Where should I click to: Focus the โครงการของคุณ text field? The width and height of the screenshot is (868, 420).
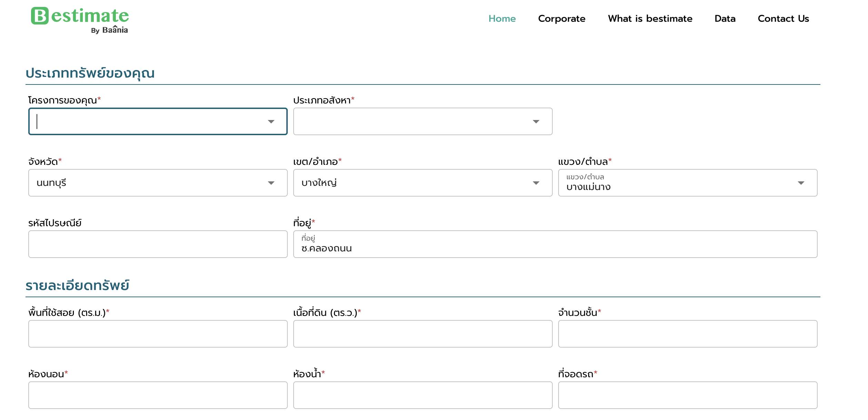tap(148, 122)
